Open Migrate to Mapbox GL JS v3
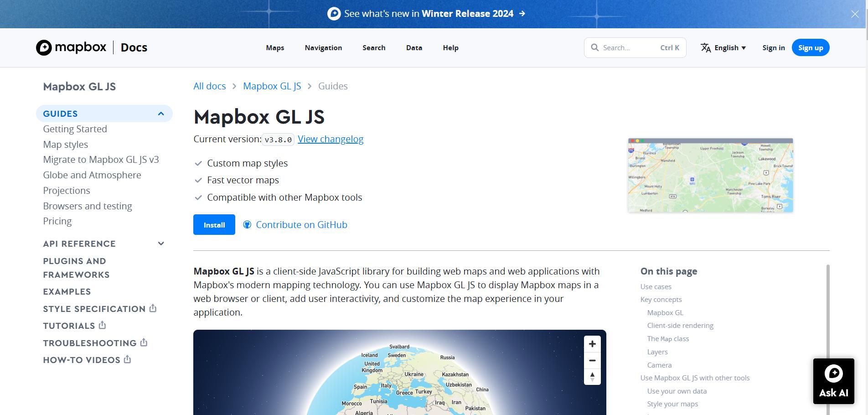 [101, 160]
